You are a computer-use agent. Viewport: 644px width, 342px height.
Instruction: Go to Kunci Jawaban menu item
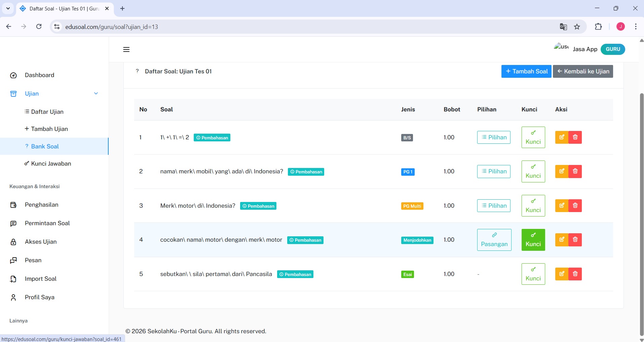51,164
